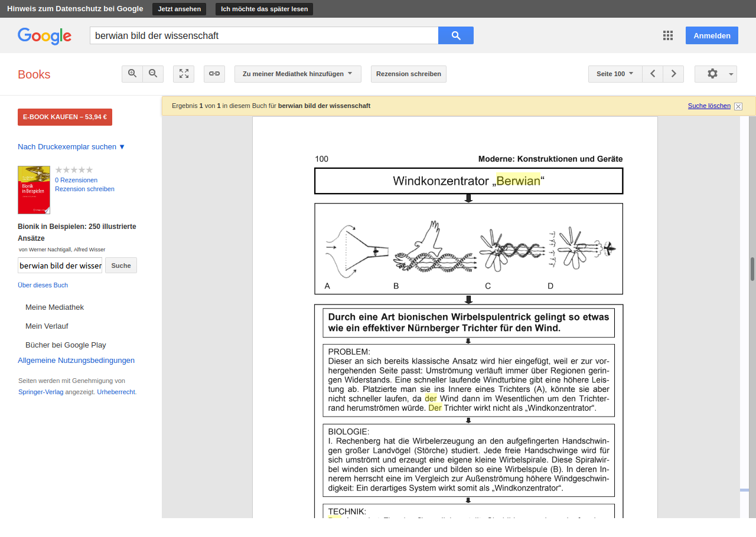Image resolution: width=756 pixels, height=537 pixels.
Task: Close the search results banner
Action: click(x=738, y=106)
